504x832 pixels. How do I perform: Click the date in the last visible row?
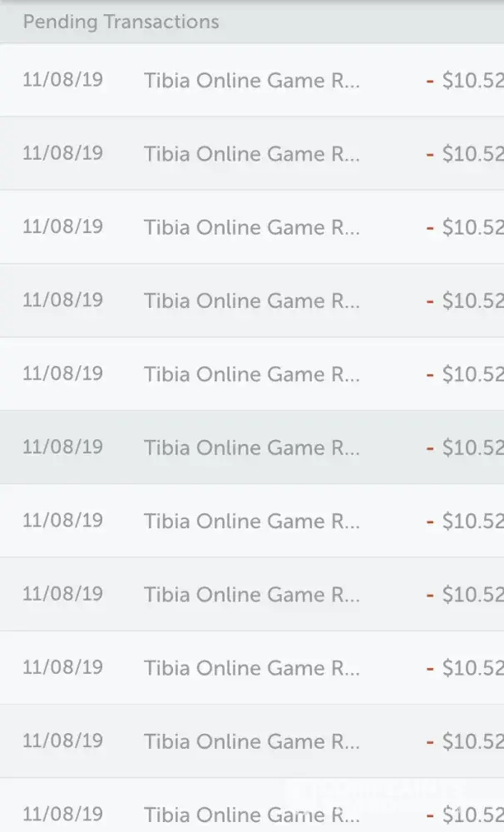62,813
